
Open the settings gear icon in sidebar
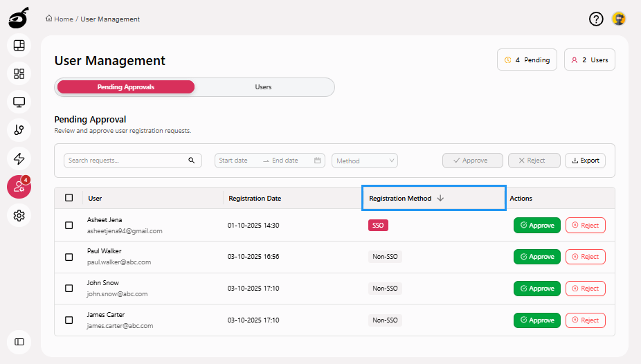[19, 215]
